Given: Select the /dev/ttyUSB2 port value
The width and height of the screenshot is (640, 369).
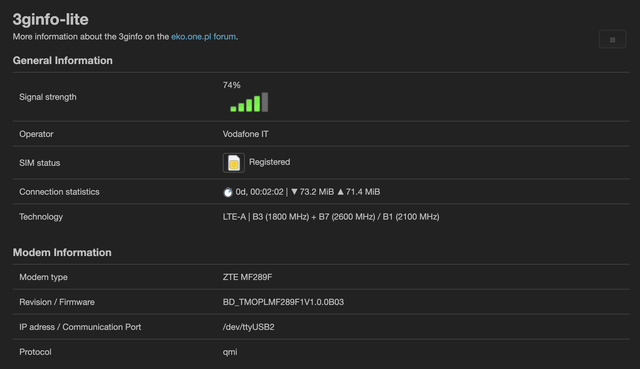Looking at the screenshot, I should [x=249, y=327].
